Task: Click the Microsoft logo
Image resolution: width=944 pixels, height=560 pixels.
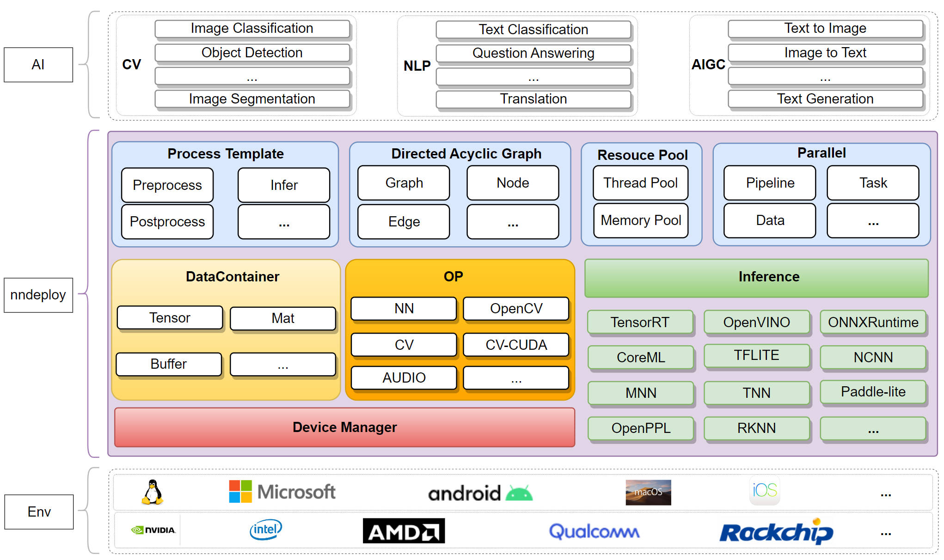Action: [x=282, y=492]
